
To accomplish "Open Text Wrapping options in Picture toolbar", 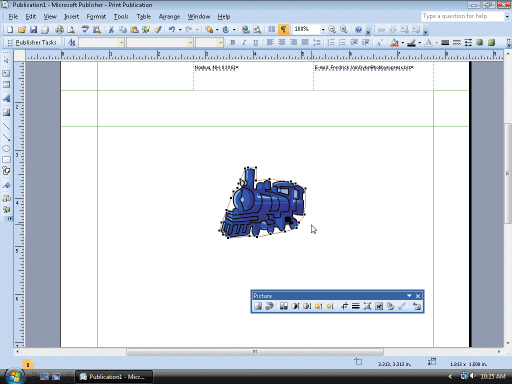I will tap(379, 306).
